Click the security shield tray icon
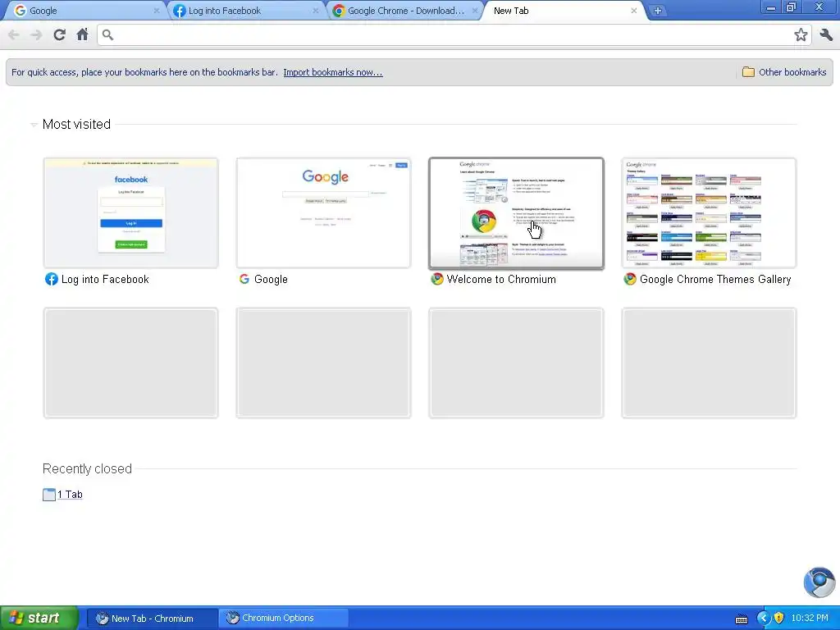The height and width of the screenshot is (630, 840). click(x=779, y=619)
